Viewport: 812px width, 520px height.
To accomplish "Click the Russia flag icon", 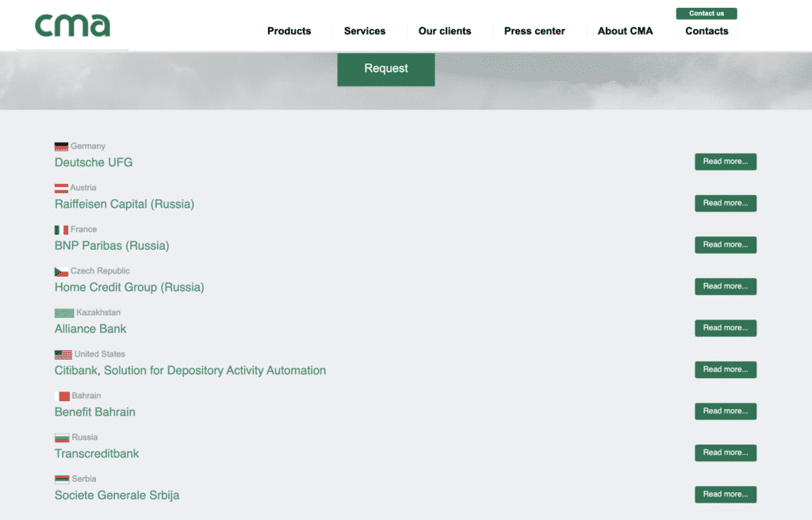I will tap(62, 438).
